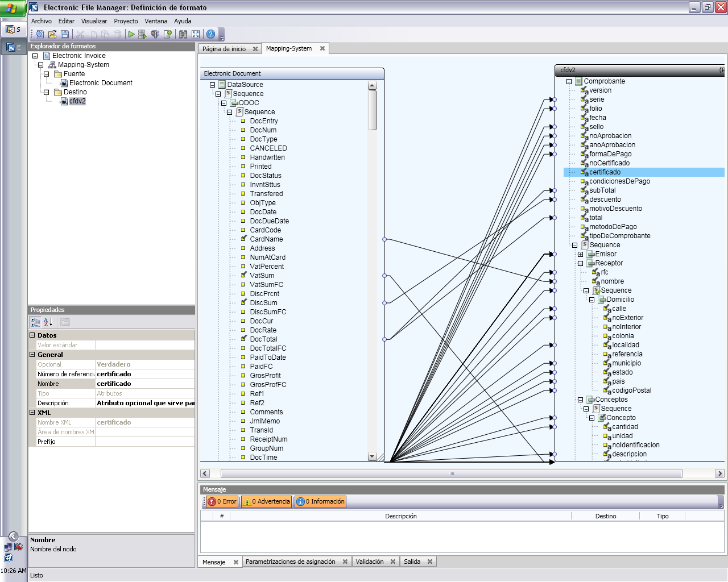Click the fit-to-window toolbar icon
The width and height of the screenshot is (728, 582).
click(x=195, y=34)
